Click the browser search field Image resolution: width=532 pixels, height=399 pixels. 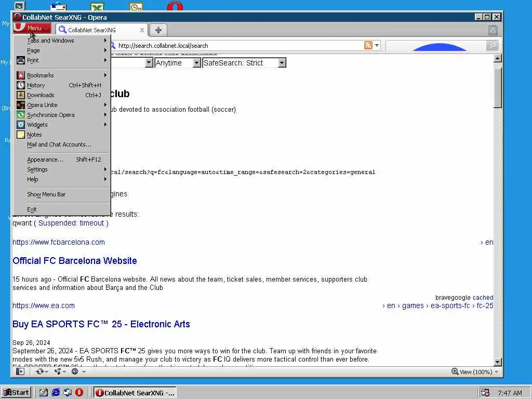436,46
